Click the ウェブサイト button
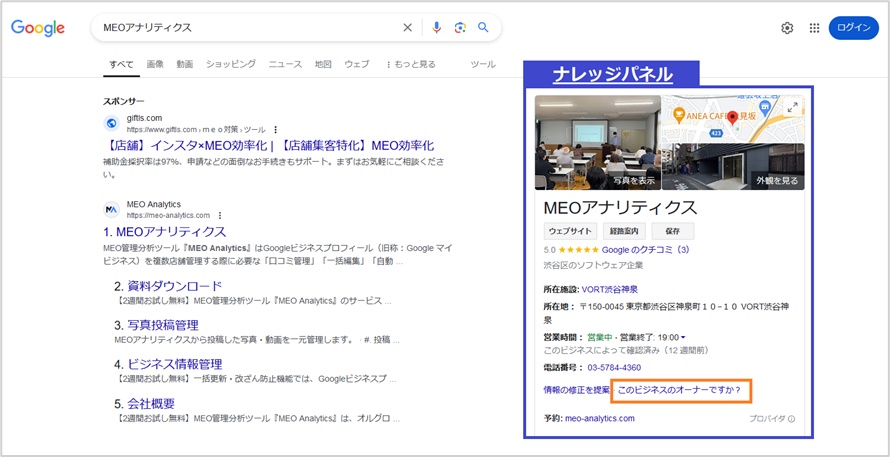 (570, 231)
